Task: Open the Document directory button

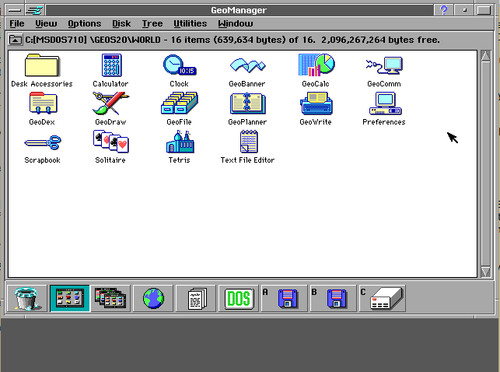Action: 196,298
